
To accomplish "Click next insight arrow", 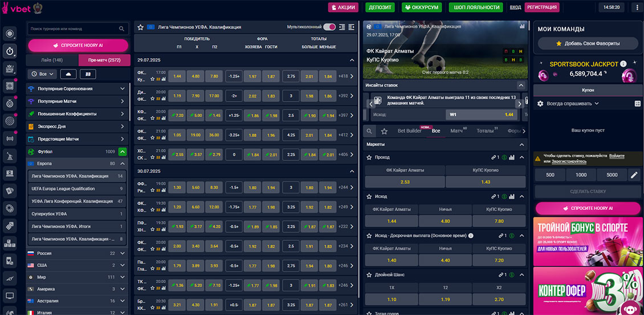I will coord(519,104).
